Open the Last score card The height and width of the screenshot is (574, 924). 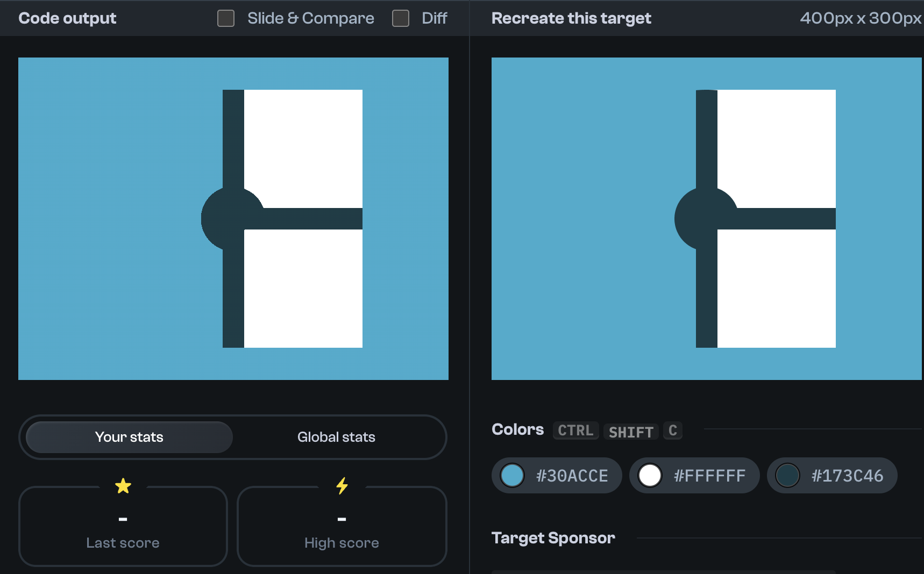[x=123, y=527]
